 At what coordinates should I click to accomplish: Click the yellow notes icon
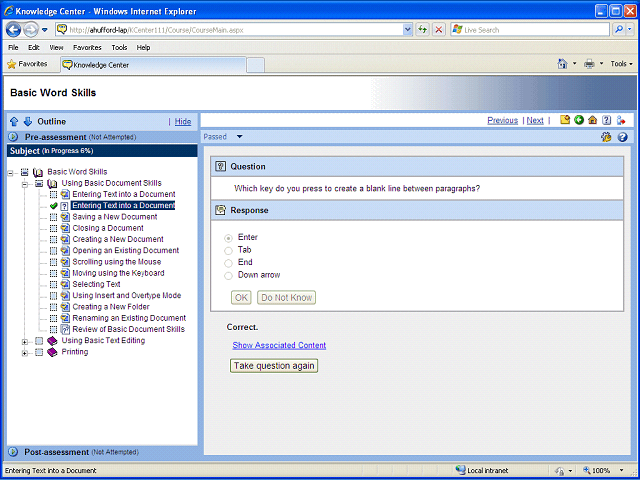pyautogui.click(x=565, y=120)
